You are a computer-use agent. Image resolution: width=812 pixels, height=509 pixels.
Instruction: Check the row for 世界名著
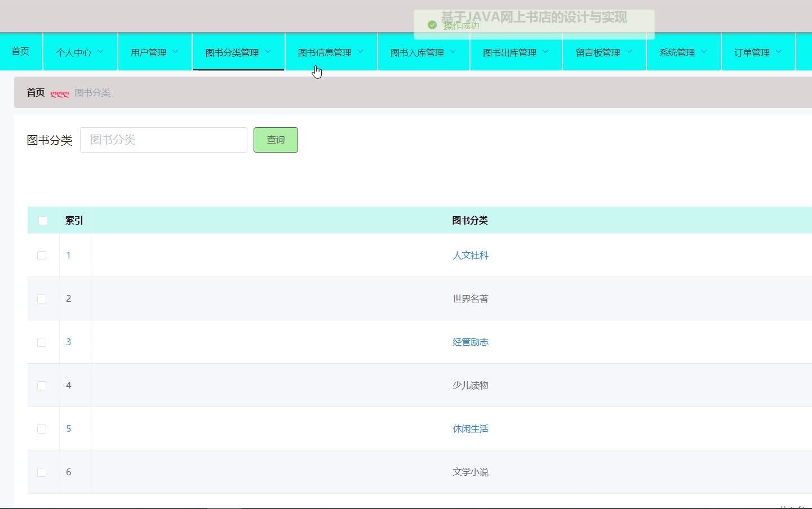tap(42, 299)
